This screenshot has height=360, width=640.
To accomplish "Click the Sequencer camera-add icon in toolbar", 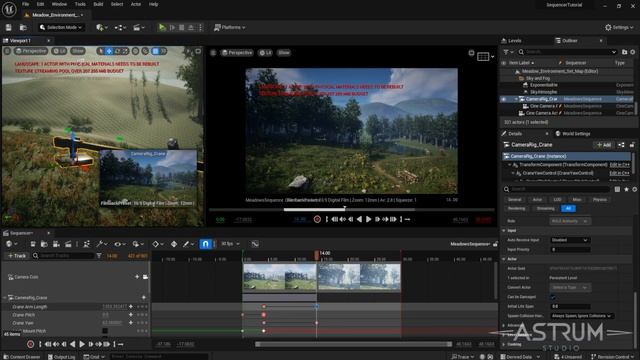I will pyautogui.click(x=56, y=244).
